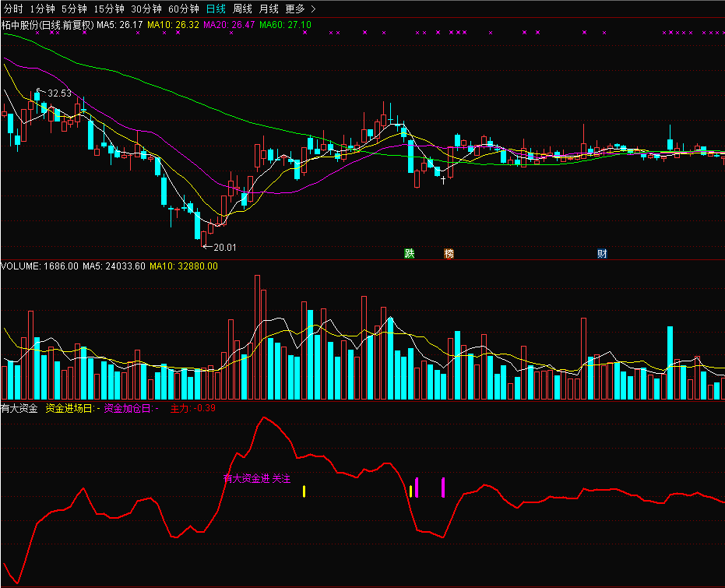Click the 资金加仓日 label
Screen dimensions: 725x588
132,408
